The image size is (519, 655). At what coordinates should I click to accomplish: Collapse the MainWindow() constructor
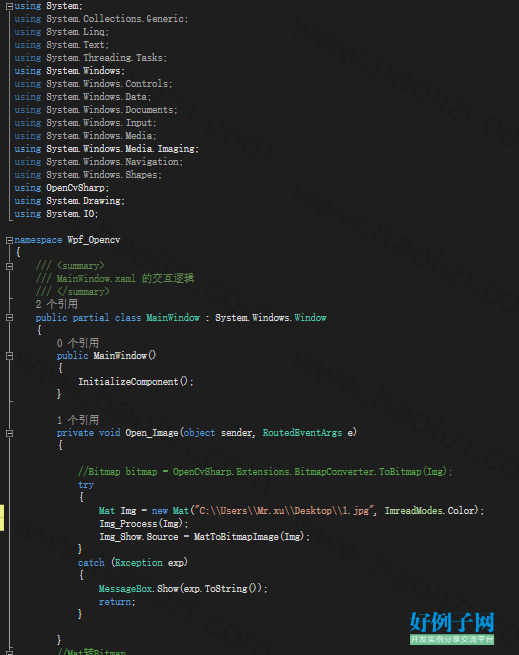pos(9,356)
